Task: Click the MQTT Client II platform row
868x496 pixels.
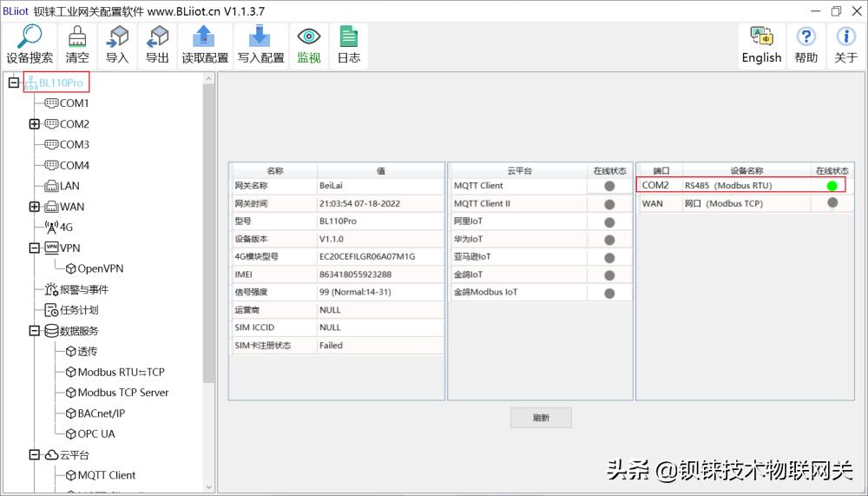Action: click(540, 203)
